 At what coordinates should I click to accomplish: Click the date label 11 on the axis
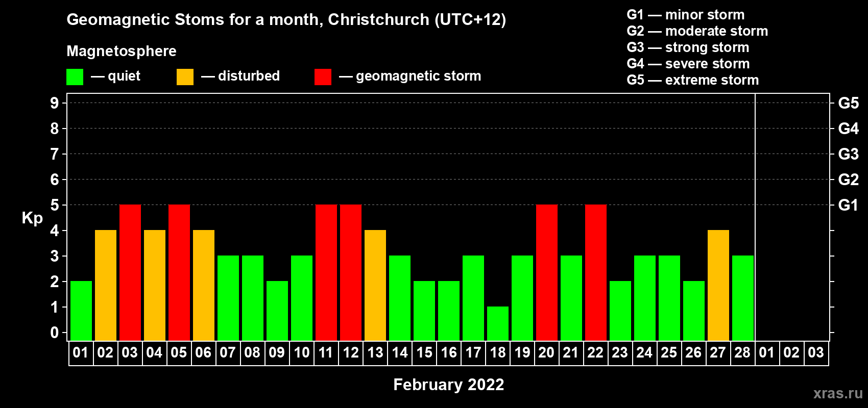pos(326,352)
